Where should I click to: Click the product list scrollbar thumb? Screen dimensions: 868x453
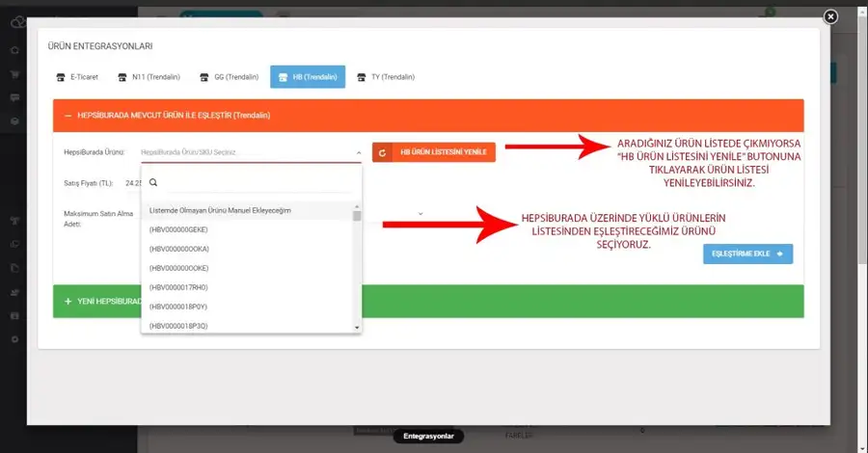coord(357,216)
